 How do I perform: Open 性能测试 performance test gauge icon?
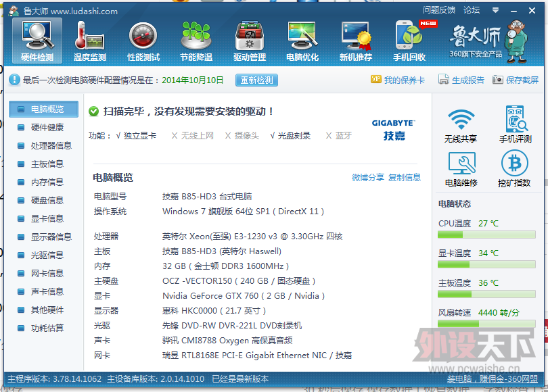143,41
